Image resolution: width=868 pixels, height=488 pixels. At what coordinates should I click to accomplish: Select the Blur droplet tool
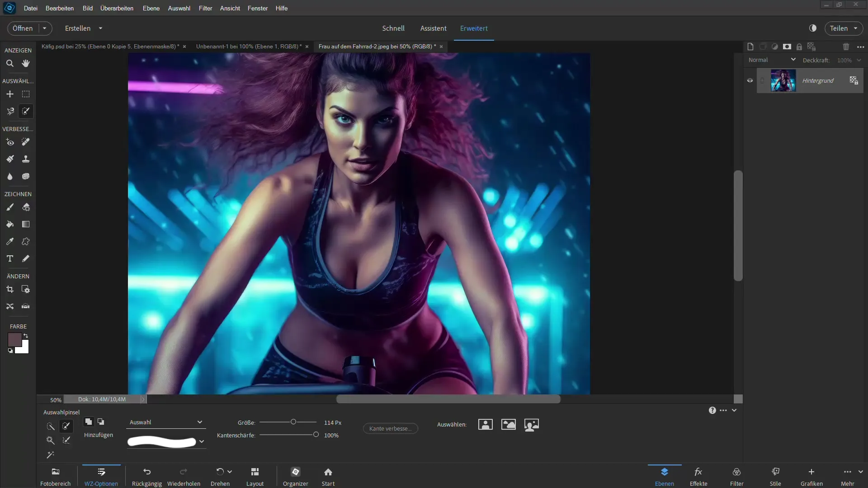pyautogui.click(x=9, y=176)
